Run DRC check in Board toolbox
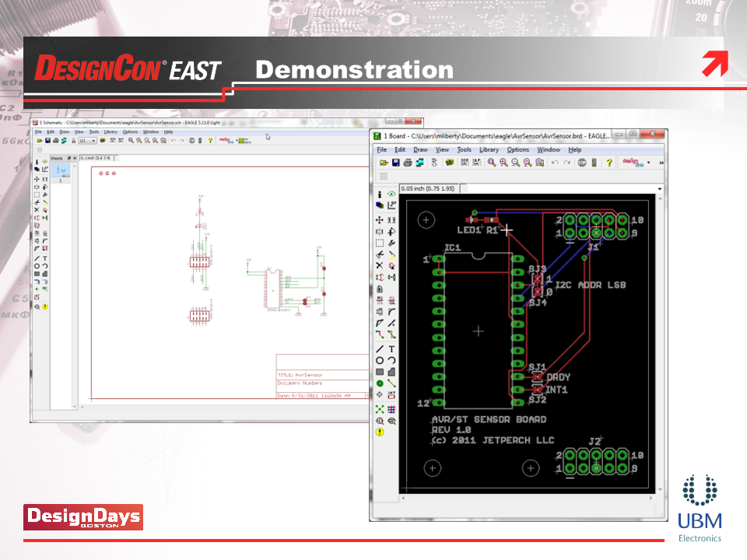747x560 pixels. pos(391,421)
